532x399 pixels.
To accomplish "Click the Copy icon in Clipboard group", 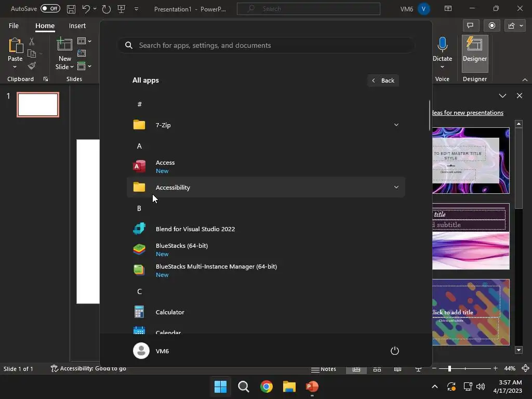I will tap(32, 54).
